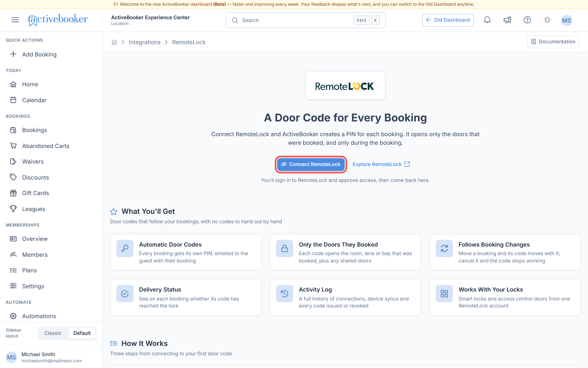Screen dimensions: 588x368
Task: Open Plans list icon
Action: (x=13, y=270)
